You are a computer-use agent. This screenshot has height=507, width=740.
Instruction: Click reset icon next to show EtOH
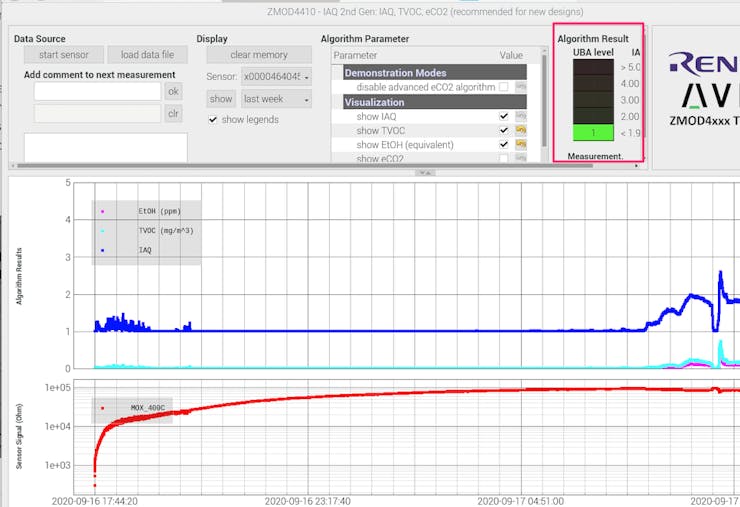(521, 144)
